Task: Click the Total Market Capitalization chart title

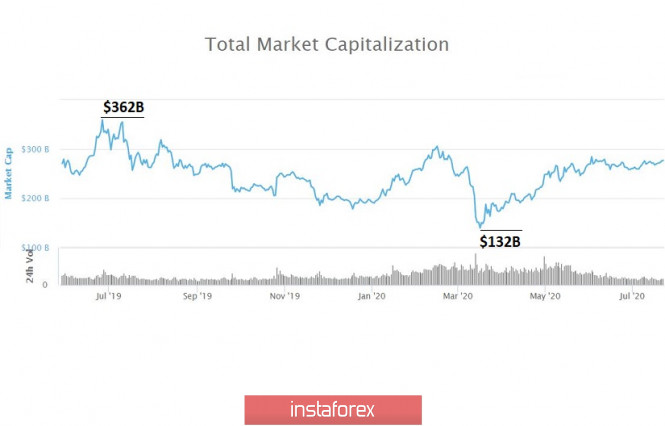Action: point(327,44)
